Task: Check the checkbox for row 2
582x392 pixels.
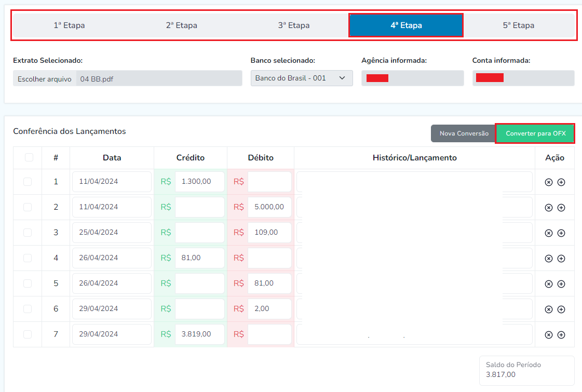Action: coord(28,207)
